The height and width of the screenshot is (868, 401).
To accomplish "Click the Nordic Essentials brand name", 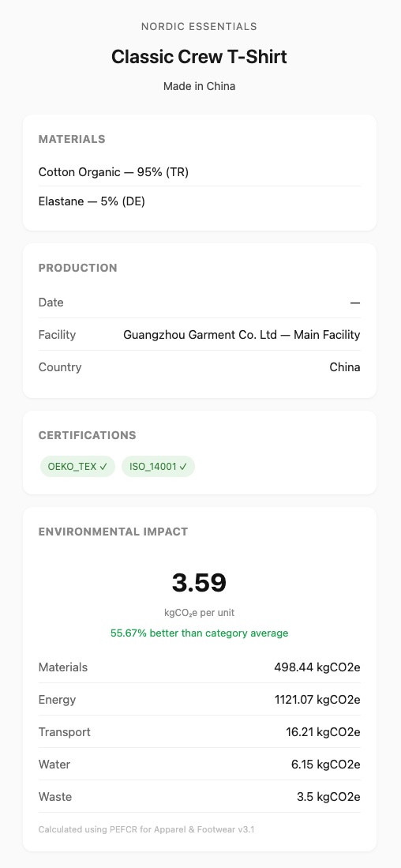I will point(199,27).
